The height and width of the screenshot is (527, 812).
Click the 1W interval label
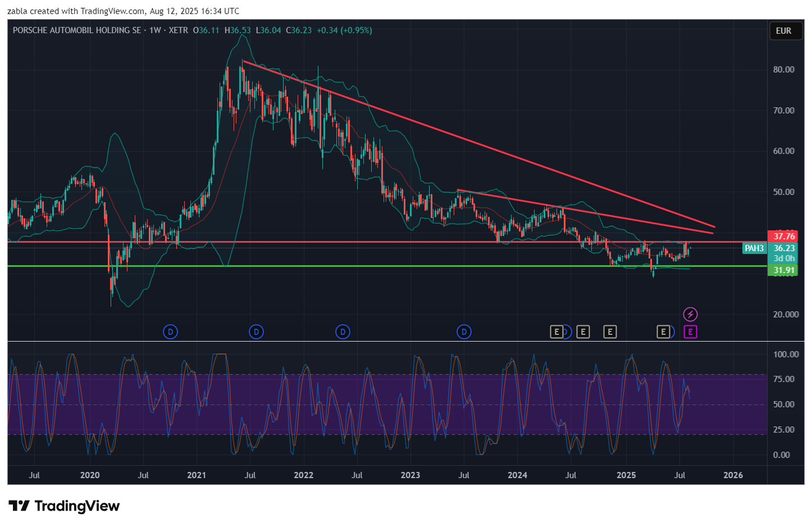[155, 30]
